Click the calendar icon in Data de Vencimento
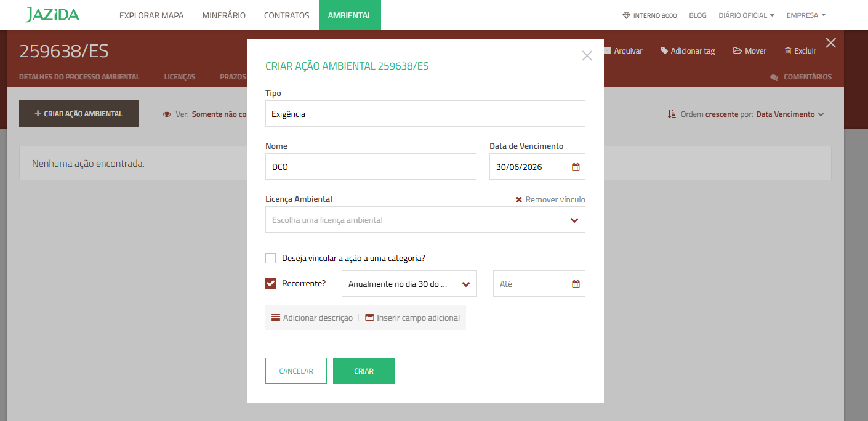Image resolution: width=868 pixels, height=421 pixels. tap(576, 167)
